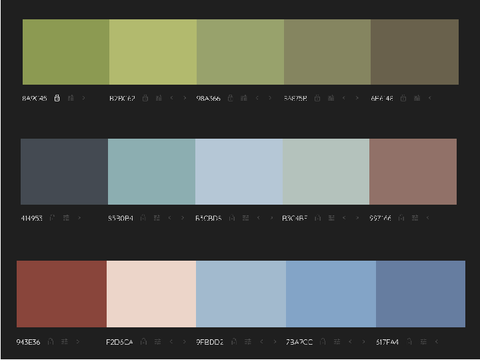Image resolution: width=480 pixels, height=360 pixels.
Task: Move 98A366 color right using its right chevron
Action: point(270,98)
